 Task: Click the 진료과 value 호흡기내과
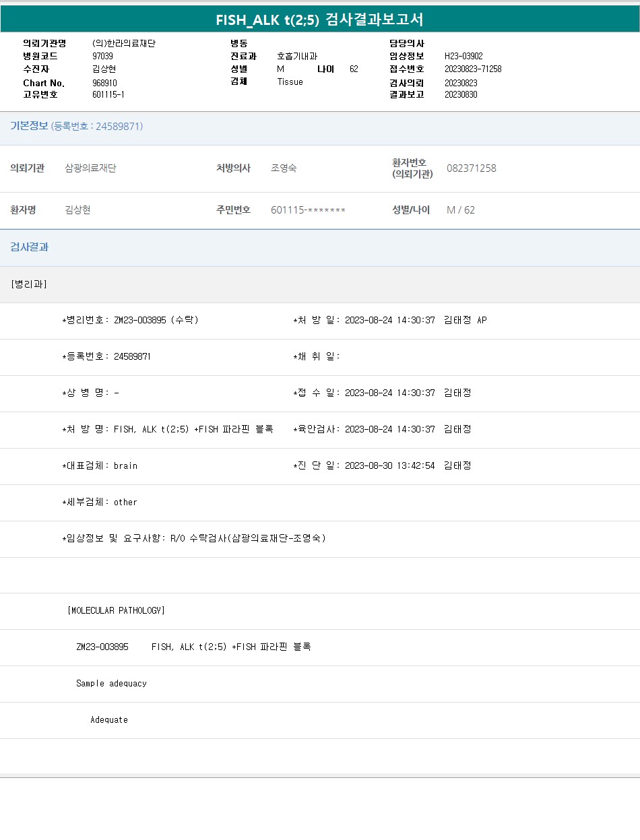pyautogui.click(x=296, y=57)
